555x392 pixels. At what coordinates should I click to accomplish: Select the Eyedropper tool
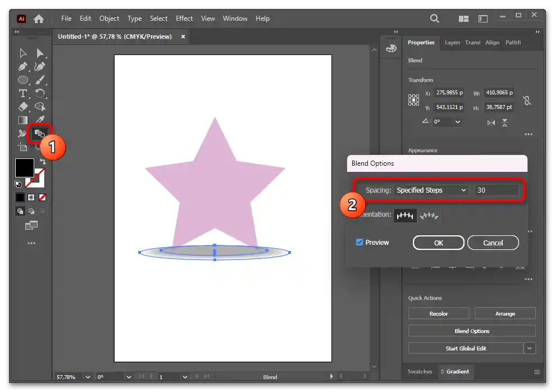click(x=40, y=120)
